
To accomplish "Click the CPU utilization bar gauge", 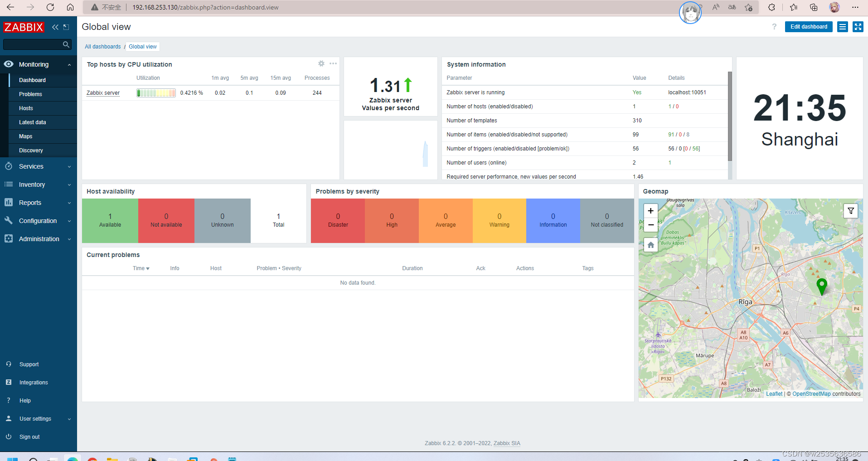I will tap(156, 93).
